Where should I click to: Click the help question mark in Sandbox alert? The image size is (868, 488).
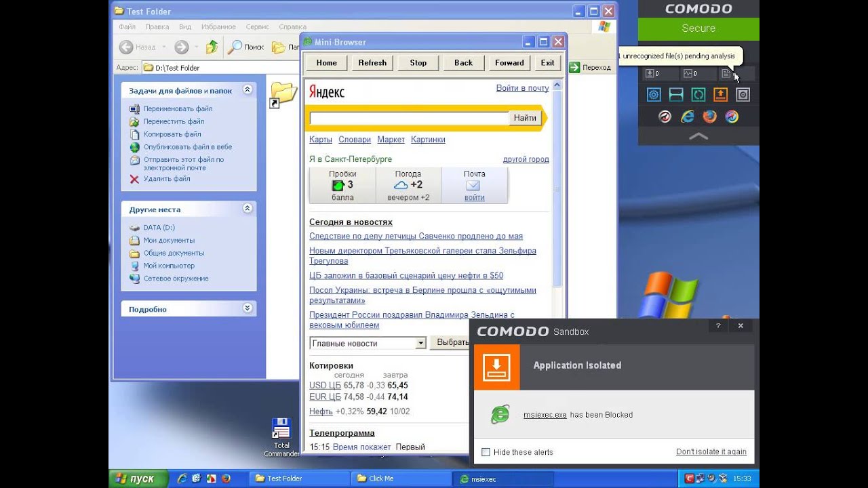click(x=718, y=326)
